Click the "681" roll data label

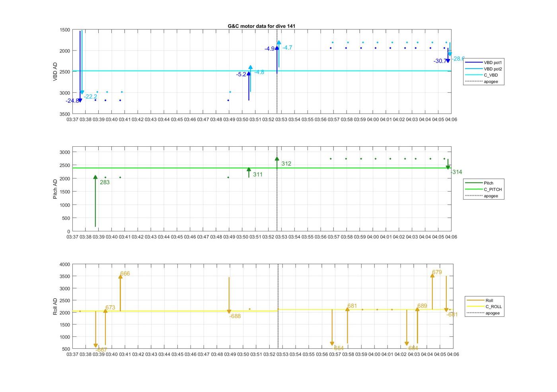click(x=352, y=306)
